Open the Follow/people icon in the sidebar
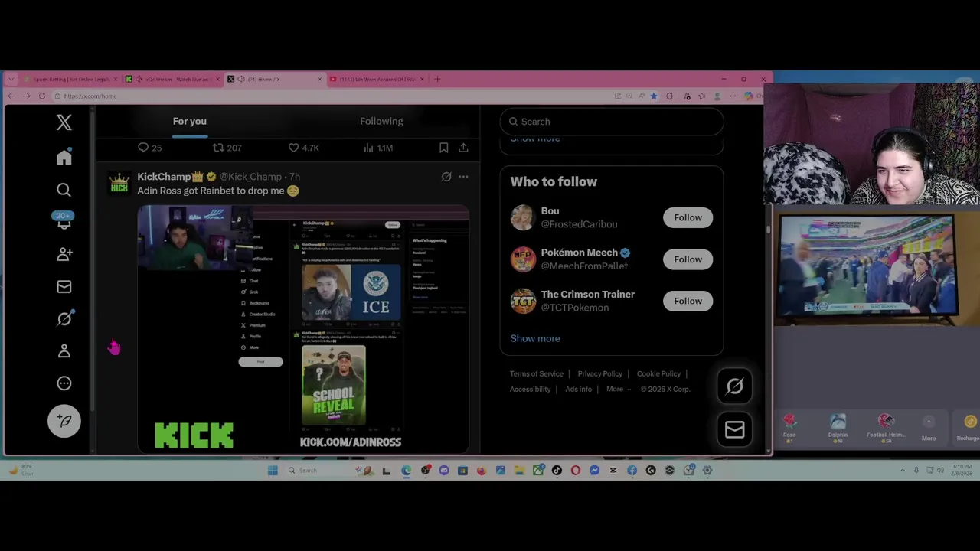This screenshot has height=551, width=980. 64,254
